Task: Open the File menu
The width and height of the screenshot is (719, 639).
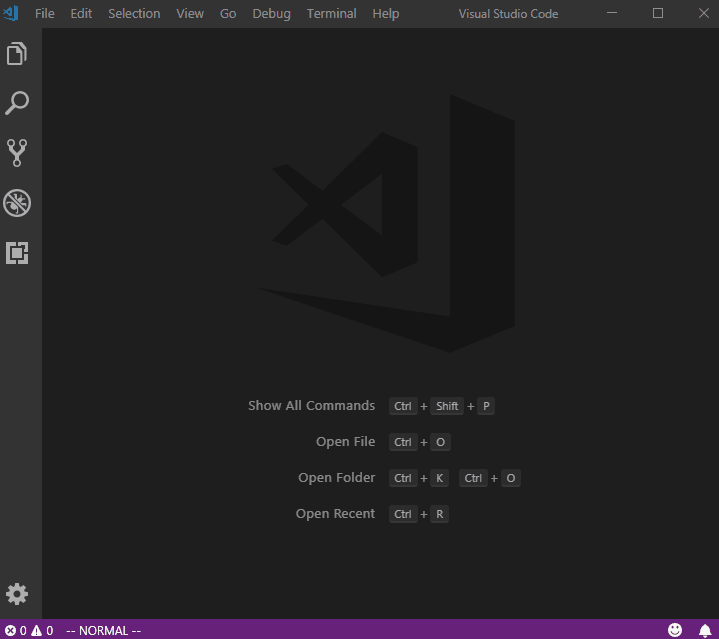Action: 44,14
